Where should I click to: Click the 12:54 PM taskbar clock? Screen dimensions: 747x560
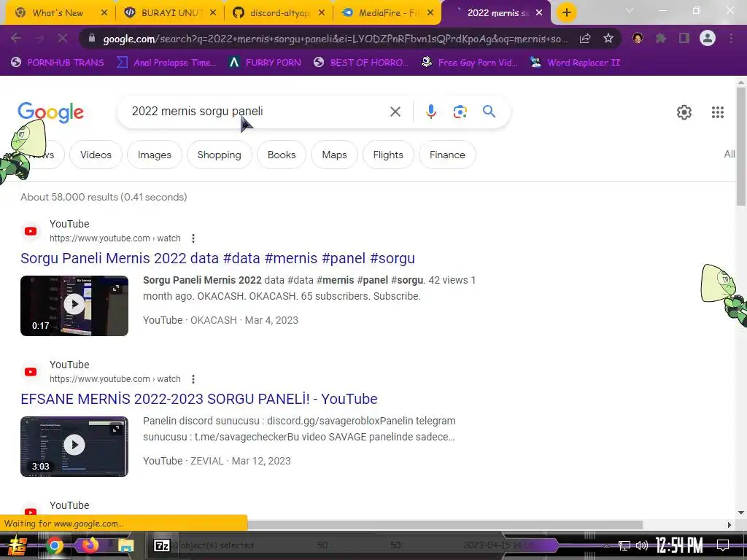click(x=679, y=545)
